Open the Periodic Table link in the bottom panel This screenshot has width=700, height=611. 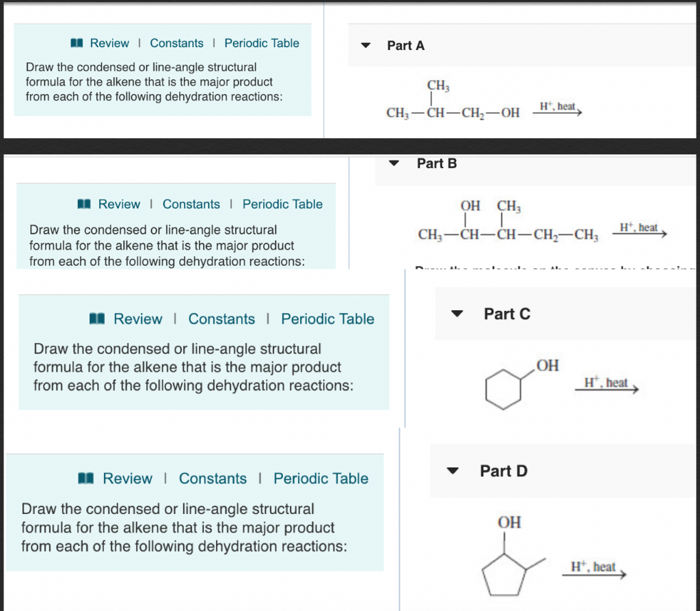click(321, 478)
